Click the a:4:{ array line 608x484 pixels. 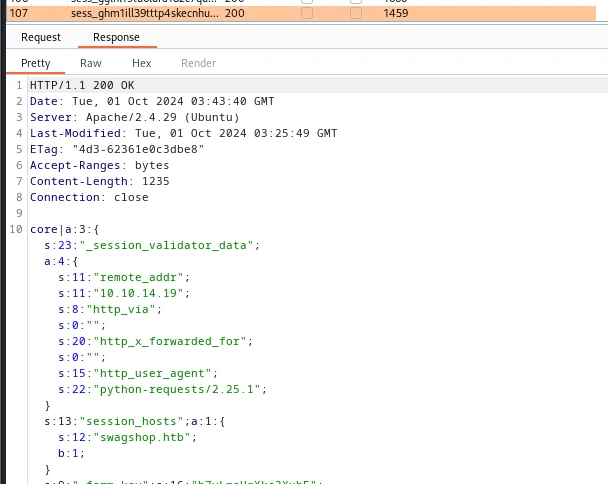tap(61, 261)
